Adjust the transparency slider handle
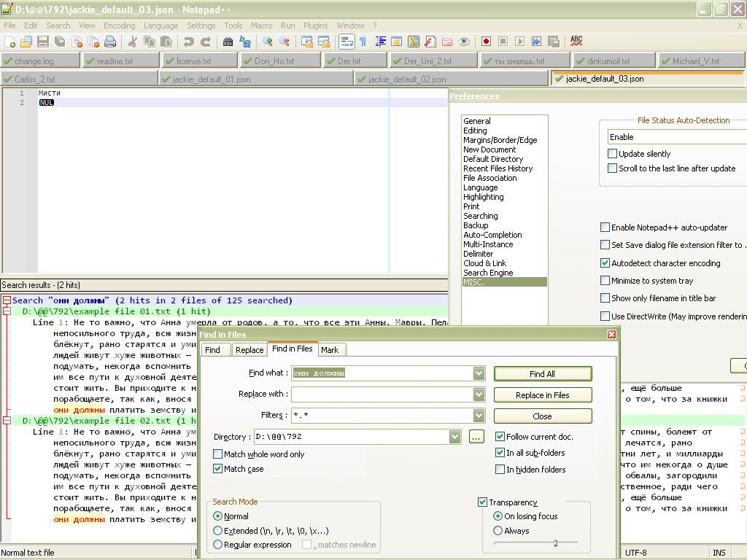 click(x=555, y=542)
